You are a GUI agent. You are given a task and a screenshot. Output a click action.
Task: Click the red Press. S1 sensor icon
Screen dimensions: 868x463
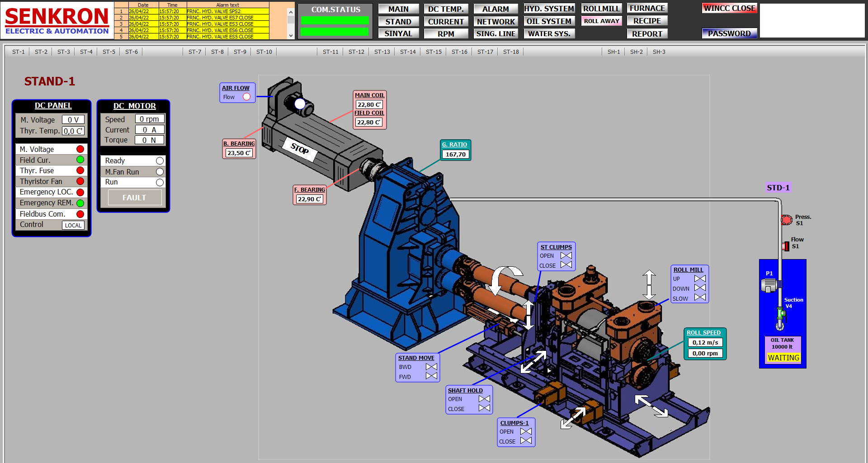point(786,220)
